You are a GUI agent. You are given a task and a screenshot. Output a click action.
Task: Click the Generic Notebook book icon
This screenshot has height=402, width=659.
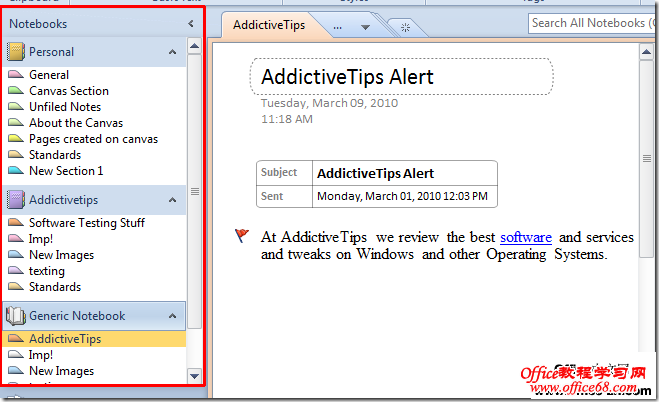coord(16,315)
